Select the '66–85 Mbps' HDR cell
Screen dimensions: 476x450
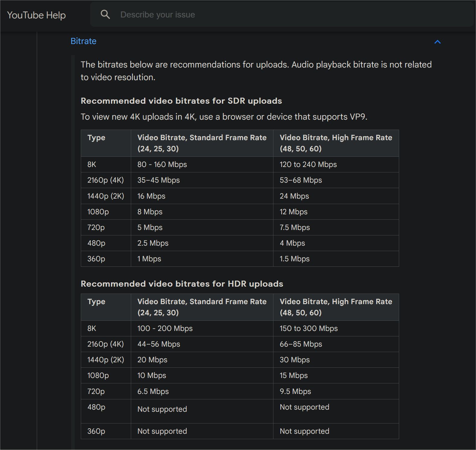coord(301,344)
